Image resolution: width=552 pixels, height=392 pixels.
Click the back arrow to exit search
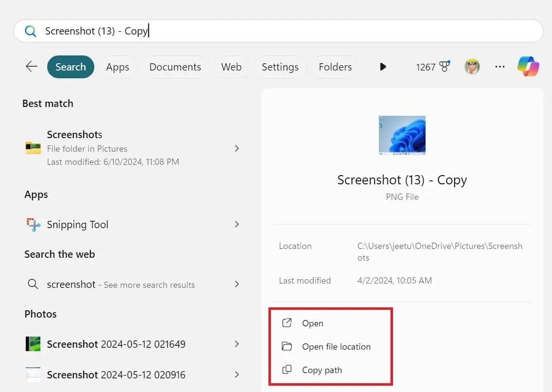pos(31,67)
